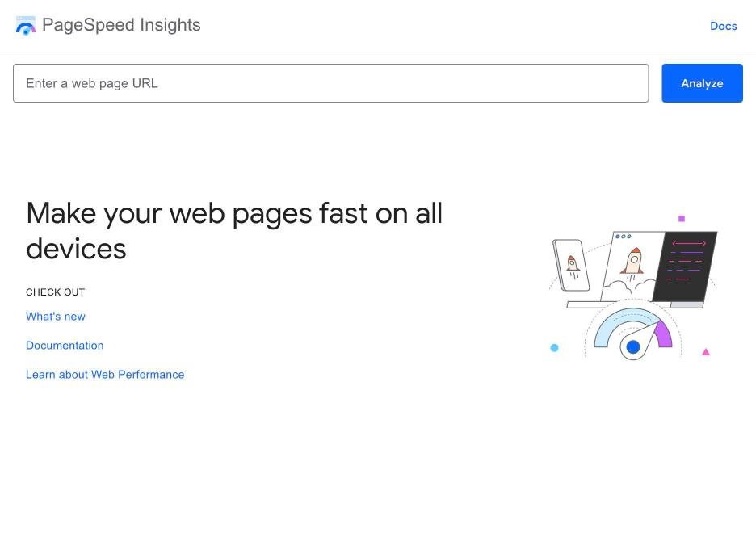The image size is (756, 533).
Task: Click the purple square decoration above the laptop
Action: click(x=681, y=218)
